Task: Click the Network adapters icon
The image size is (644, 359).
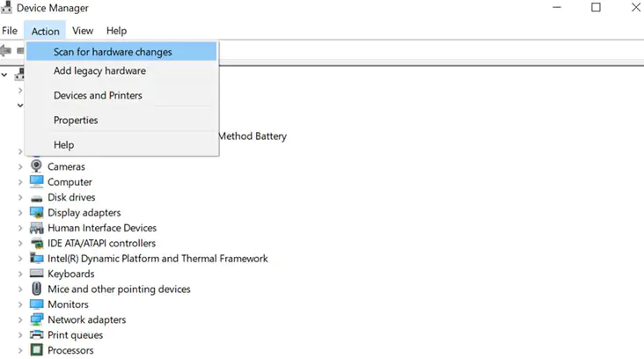Action: click(x=37, y=319)
